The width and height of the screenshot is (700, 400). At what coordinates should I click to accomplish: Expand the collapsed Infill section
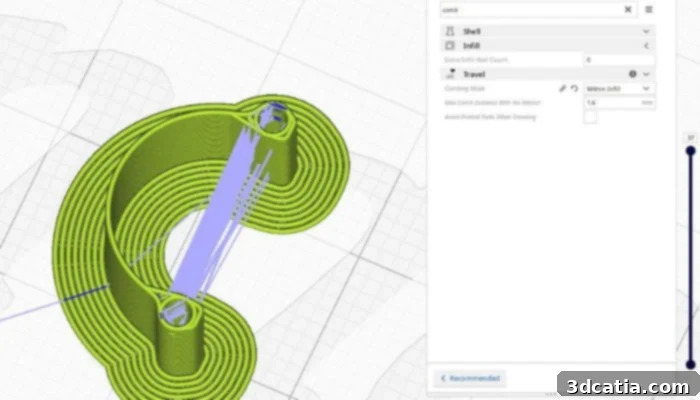646,46
